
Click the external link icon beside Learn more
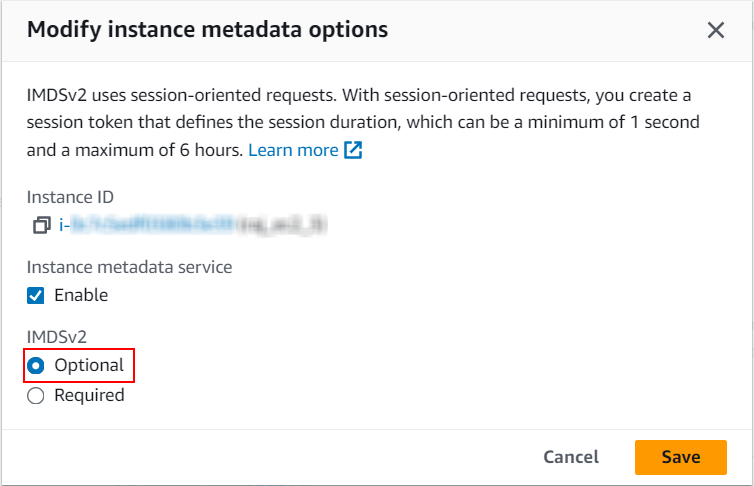[x=353, y=150]
